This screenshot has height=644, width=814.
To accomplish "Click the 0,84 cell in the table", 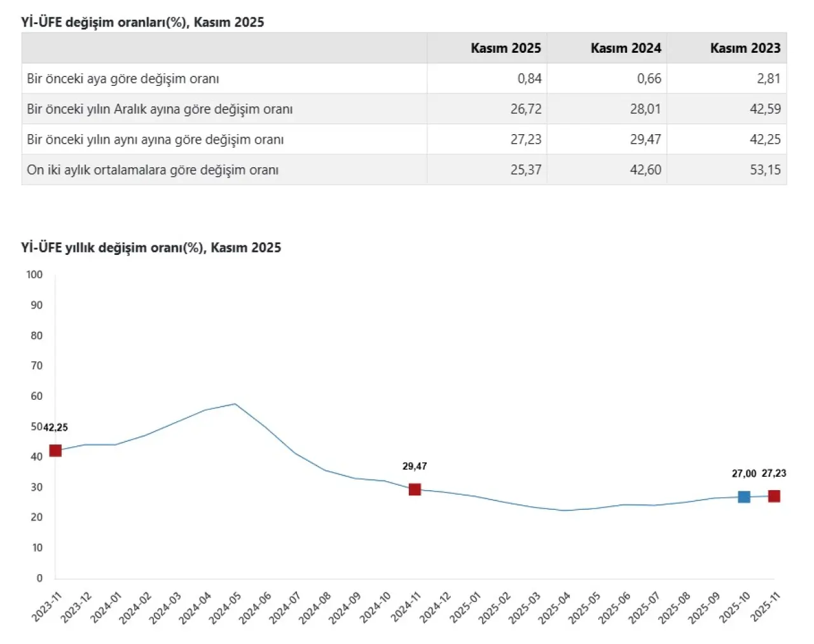I will 529,79.
